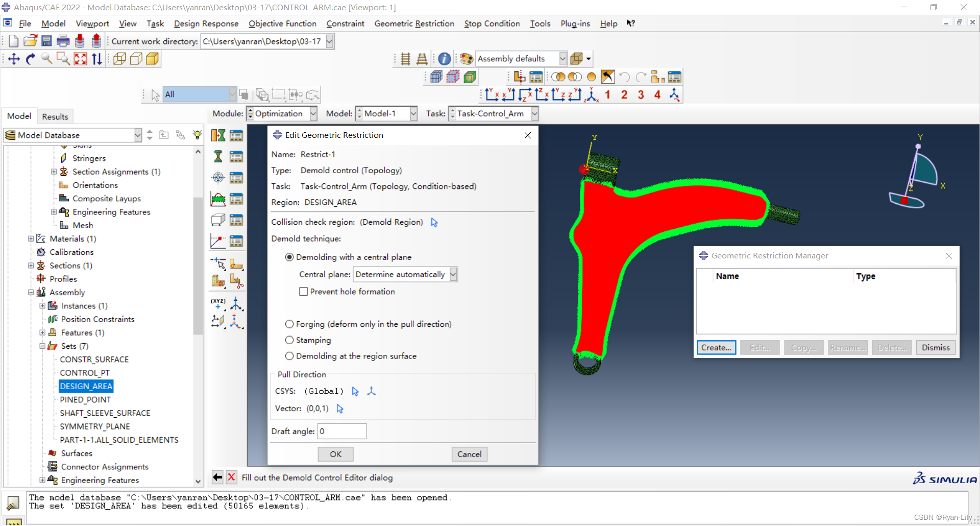Image resolution: width=980 pixels, height=526 pixels.
Task: Click the Open file folder icon
Action: point(30,41)
